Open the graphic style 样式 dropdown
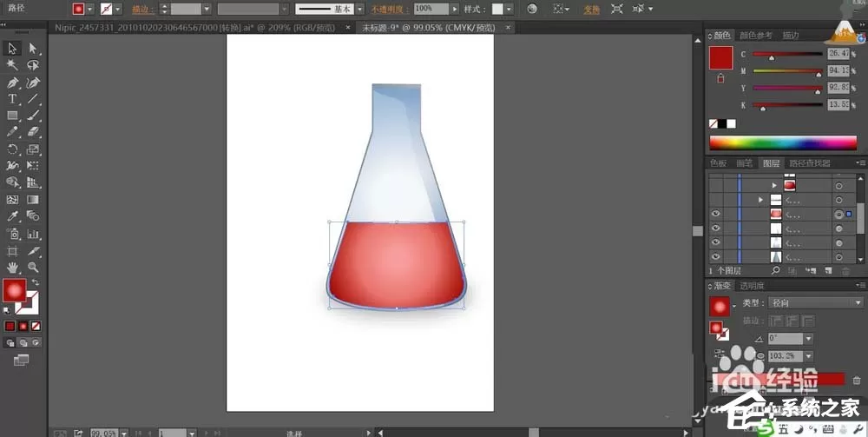Viewport: 868px width, 437px height. tap(509, 10)
